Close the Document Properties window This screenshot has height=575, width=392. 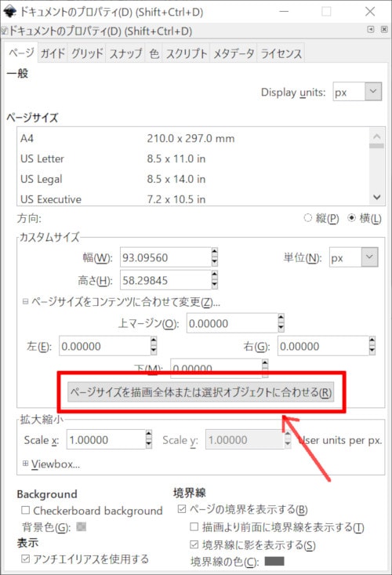pos(370,11)
